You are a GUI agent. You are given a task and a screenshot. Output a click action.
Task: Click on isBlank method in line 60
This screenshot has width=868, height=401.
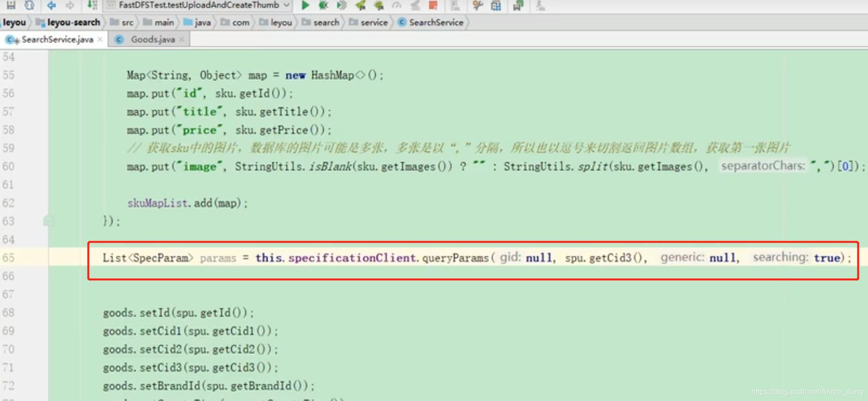pos(330,167)
